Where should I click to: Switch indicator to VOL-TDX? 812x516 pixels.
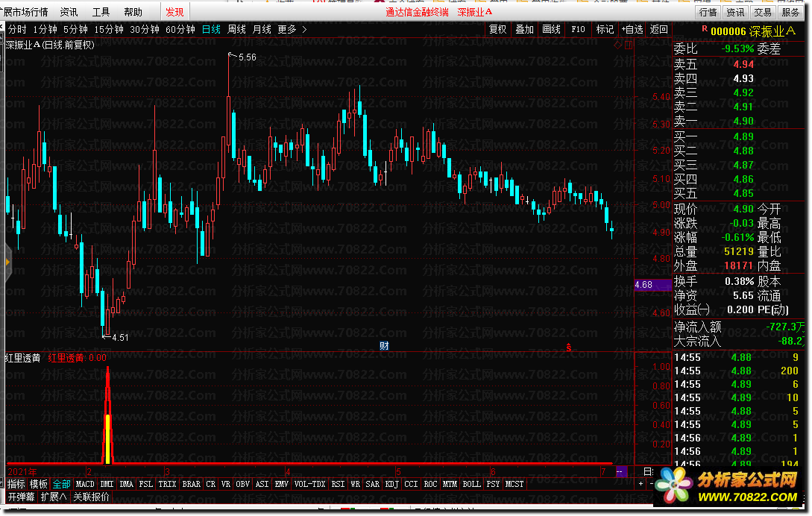click(309, 484)
